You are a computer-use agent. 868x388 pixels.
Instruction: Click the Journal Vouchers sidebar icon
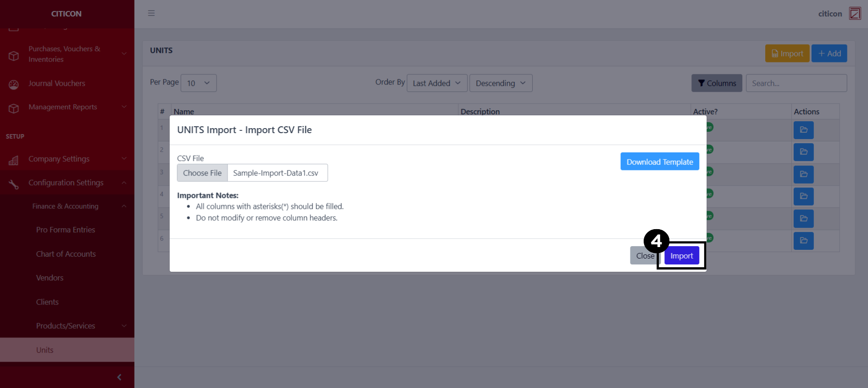(14, 84)
